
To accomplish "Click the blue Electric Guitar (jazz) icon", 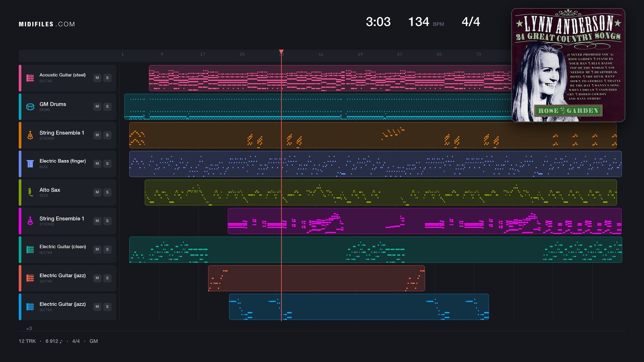I will [x=30, y=307].
